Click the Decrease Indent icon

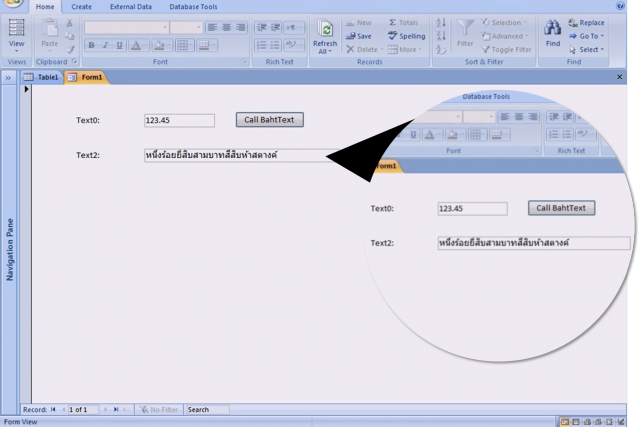pyautogui.click(x=261, y=27)
